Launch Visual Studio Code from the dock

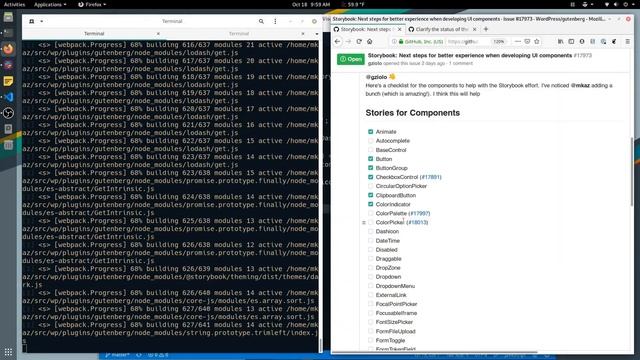(8, 97)
